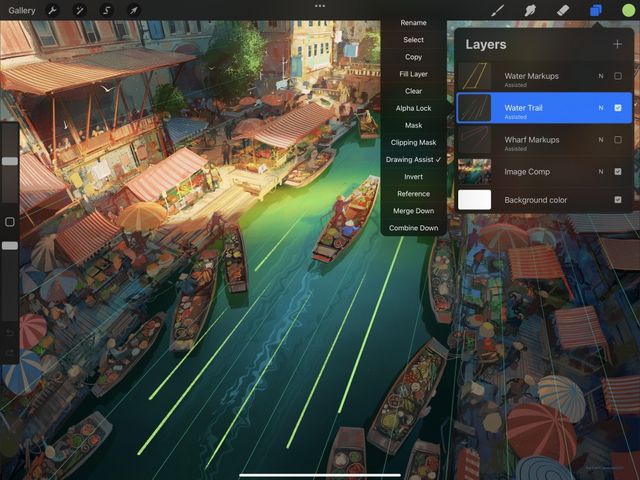Select the Wharf Markups layer name
The image size is (640, 480).
coord(532,140)
